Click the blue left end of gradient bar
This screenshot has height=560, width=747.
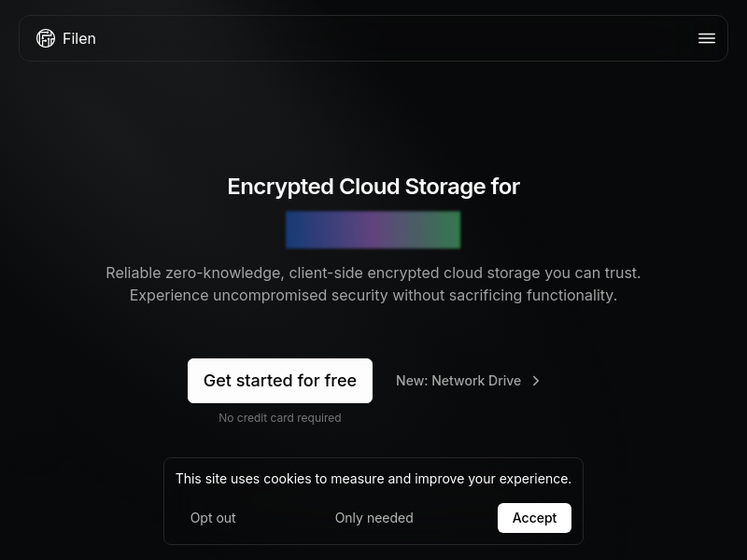pyautogui.click(x=300, y=230)
